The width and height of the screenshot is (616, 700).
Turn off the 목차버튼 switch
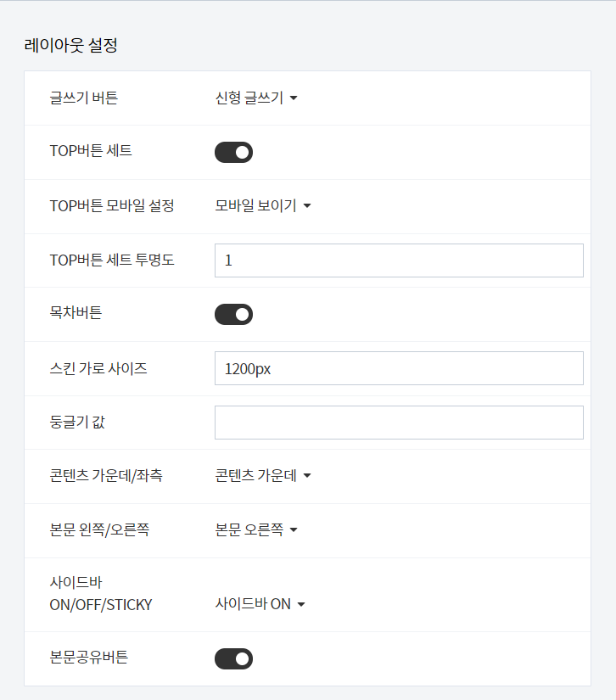234,314
